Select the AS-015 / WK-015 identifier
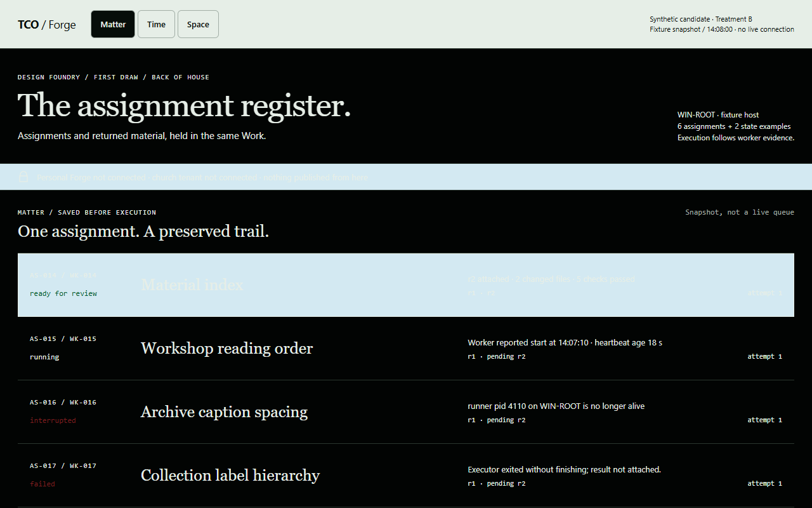The height and width of the screenshot is (508, 812). coord(63,338)
